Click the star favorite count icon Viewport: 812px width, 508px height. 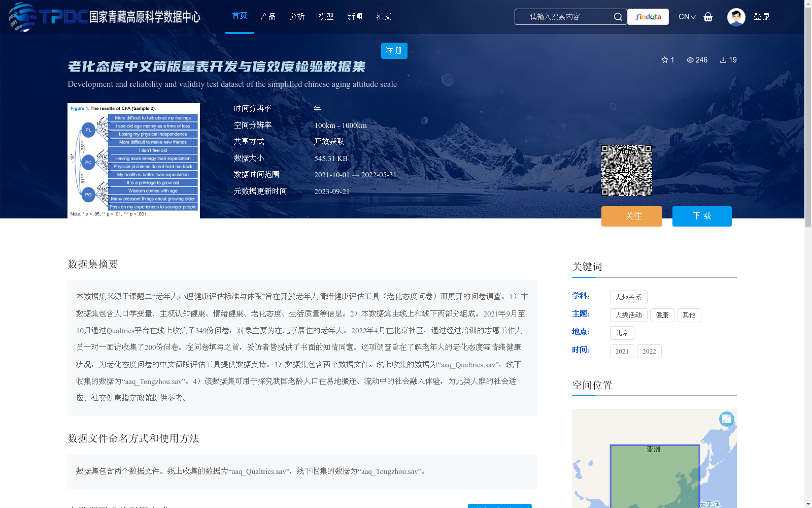point(665,60)
